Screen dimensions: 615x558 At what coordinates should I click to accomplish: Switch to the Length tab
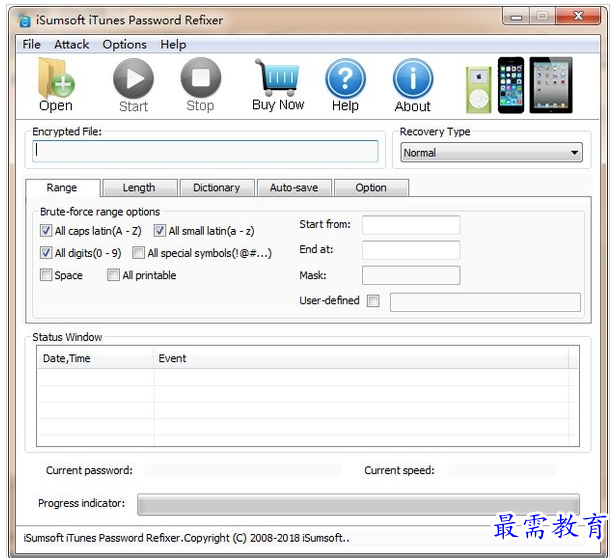[x=139, y=188]
